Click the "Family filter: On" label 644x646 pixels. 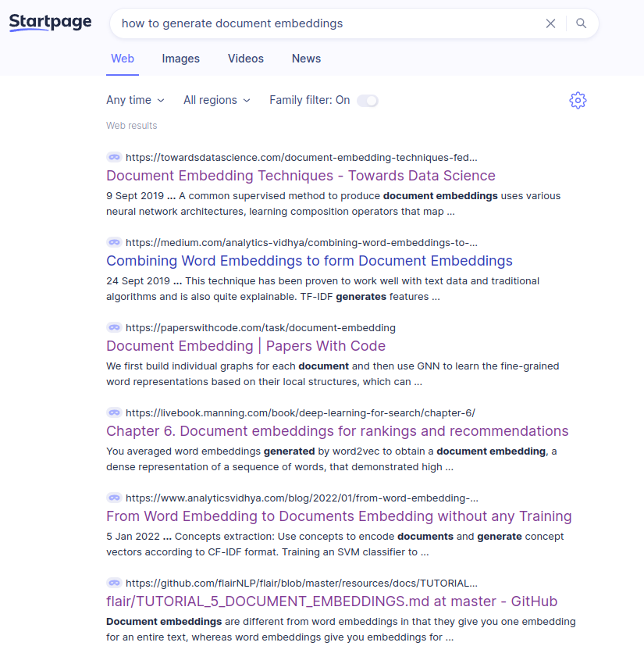point(310,100)
